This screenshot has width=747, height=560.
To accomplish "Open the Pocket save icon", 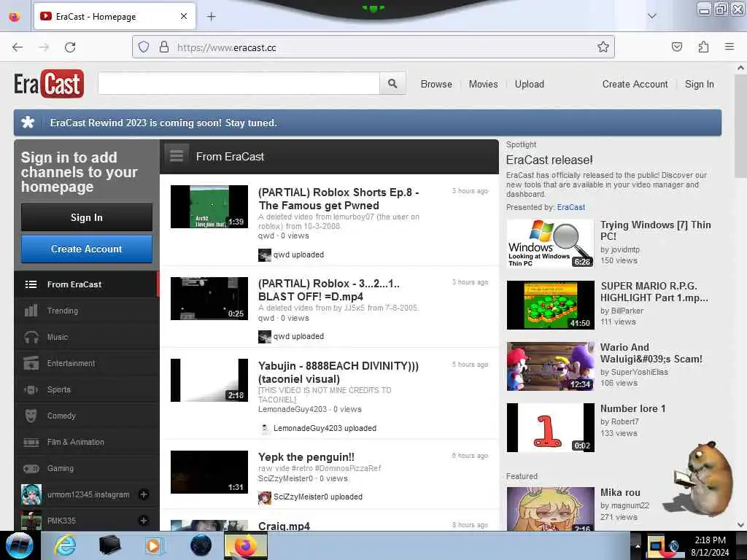I will pyautogui.click(x=676, y=47).
